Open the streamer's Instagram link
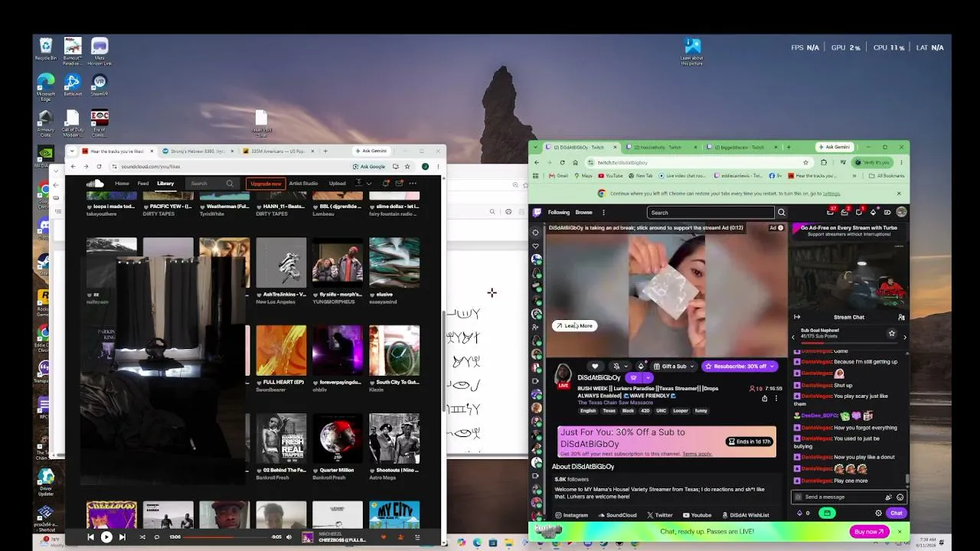 [572, 515]
